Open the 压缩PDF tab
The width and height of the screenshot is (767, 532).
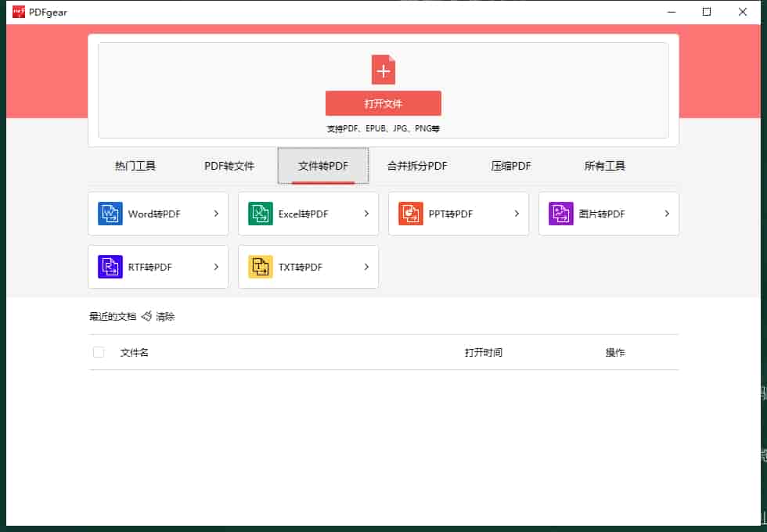pos(510,166)
